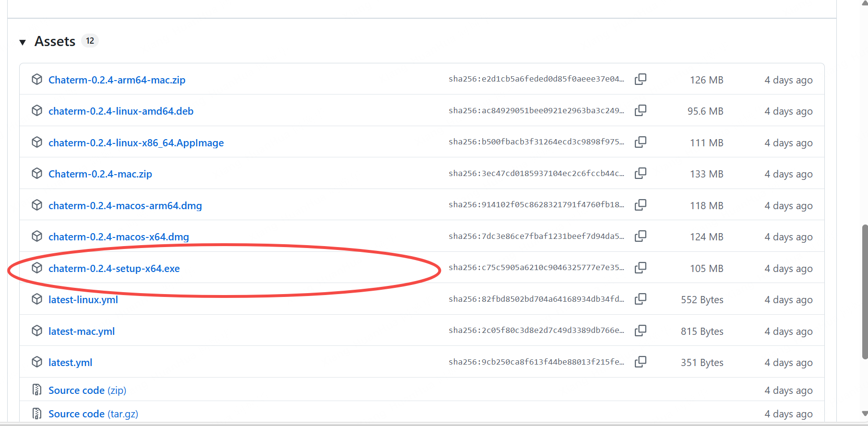Open latest.yml file link
This screenshot has width=868, height=426.
point(71,363)
